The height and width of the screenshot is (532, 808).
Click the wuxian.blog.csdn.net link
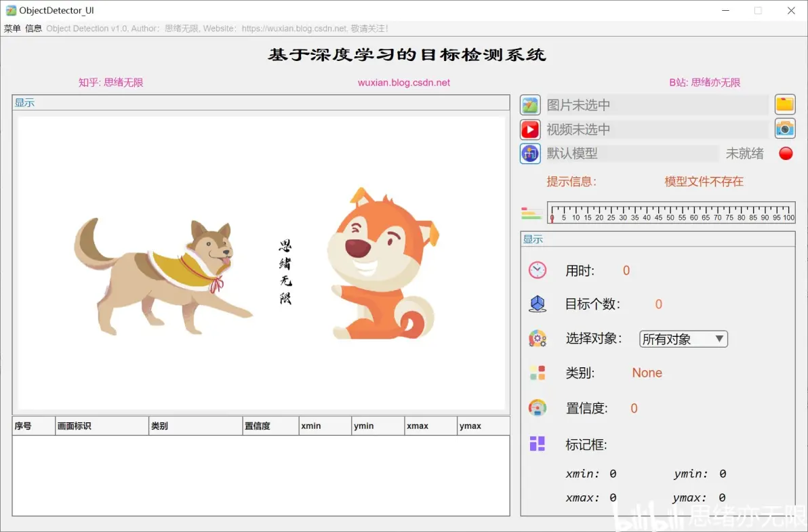(x=403, y=83)
